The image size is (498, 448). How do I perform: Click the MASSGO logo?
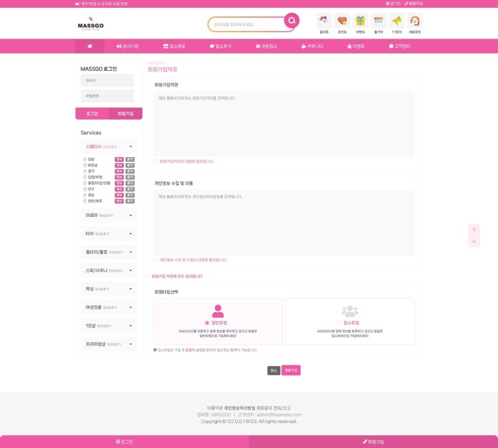pyautogui.click(x=90, y=24)
